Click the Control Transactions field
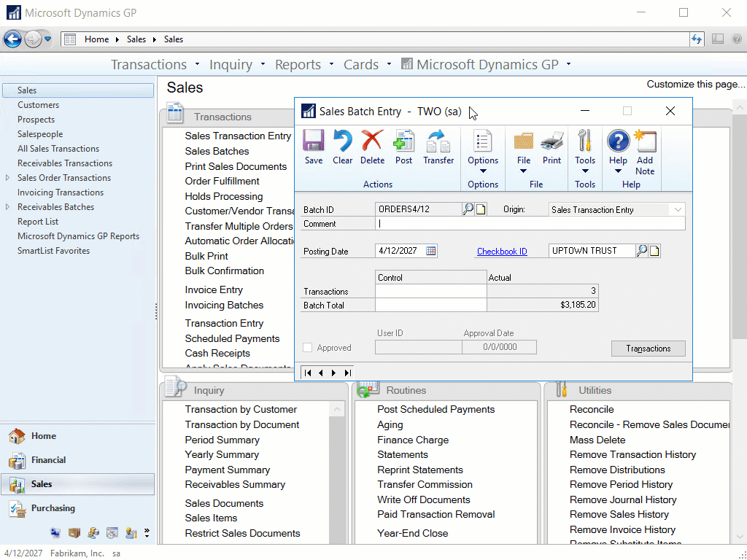 point(430,291)
